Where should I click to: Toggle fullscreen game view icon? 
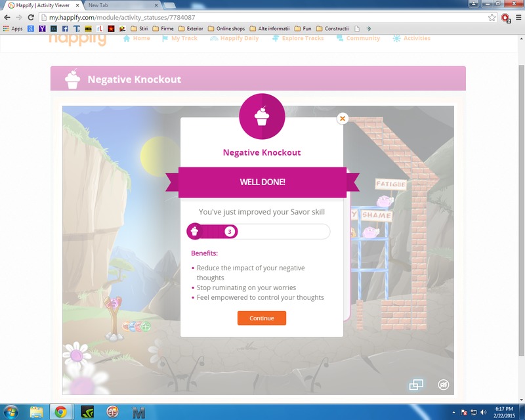[416, 385]
